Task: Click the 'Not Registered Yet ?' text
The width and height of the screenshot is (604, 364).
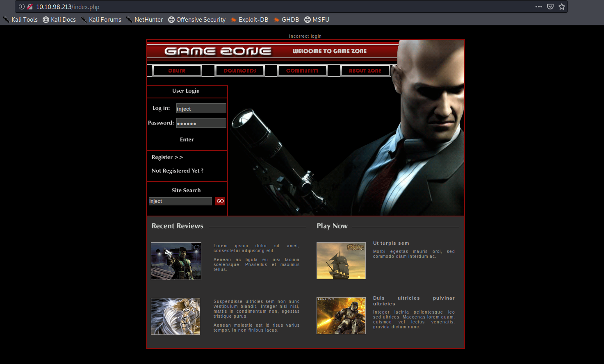Action: 178,171
